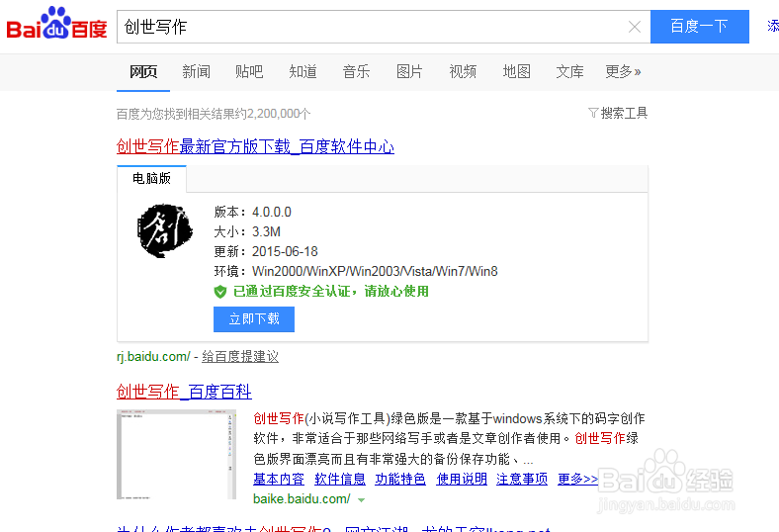Open the 使用说明 sublink
The width and height of the screenshot is (779, 532).
pyautogui.click(x=462, y=479)
